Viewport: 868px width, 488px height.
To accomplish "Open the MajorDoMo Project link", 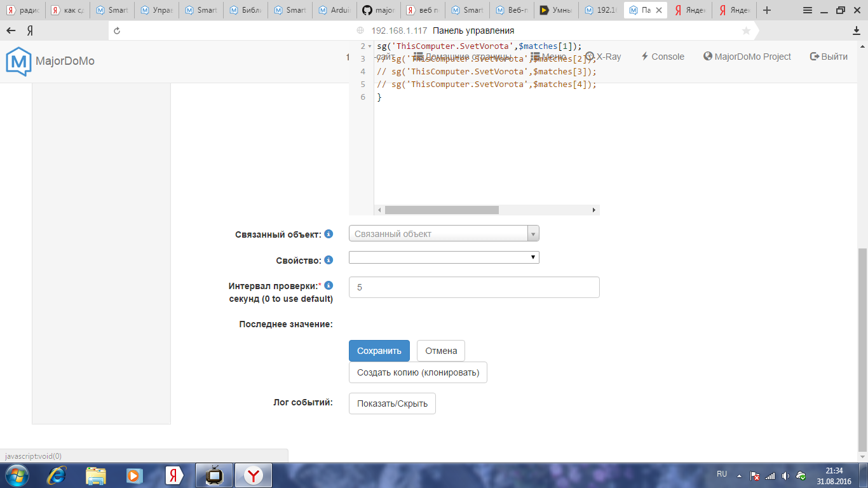I will pos(747,57).
